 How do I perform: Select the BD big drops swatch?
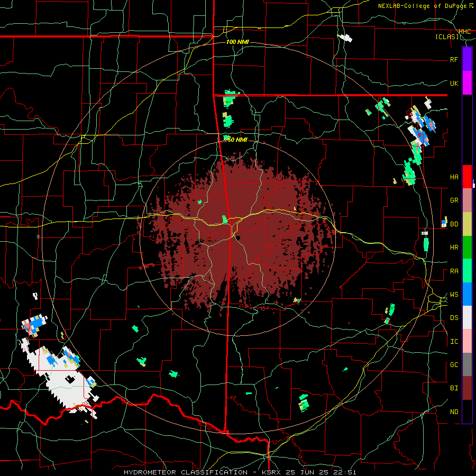467,224
